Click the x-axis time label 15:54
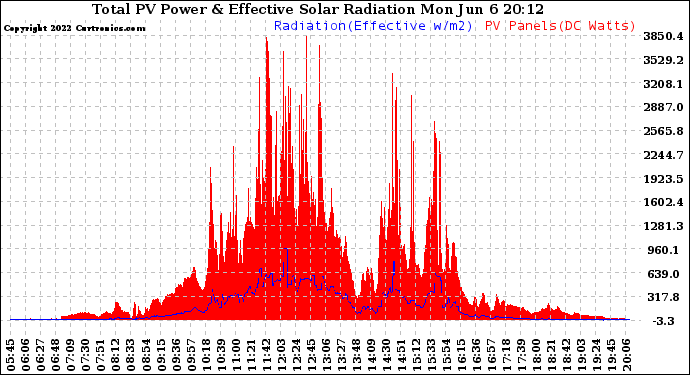The height and width of the screenshot is (375, 690). click(446, 355)
